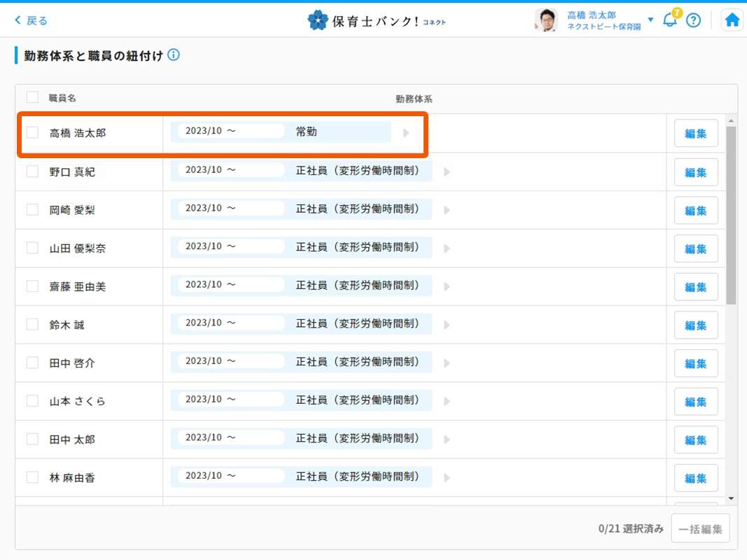The width and height of the screenshot is (747, 560).
Task: Click the 保育士バンク! コネクト logo
Action: coord(377,20)
